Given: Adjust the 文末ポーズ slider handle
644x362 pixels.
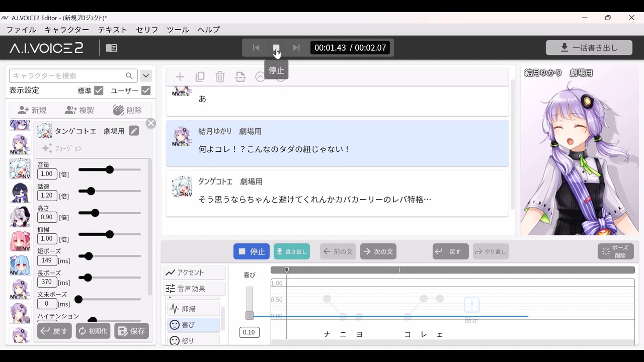Looking at the screenshot, I should tap(78, 299).
